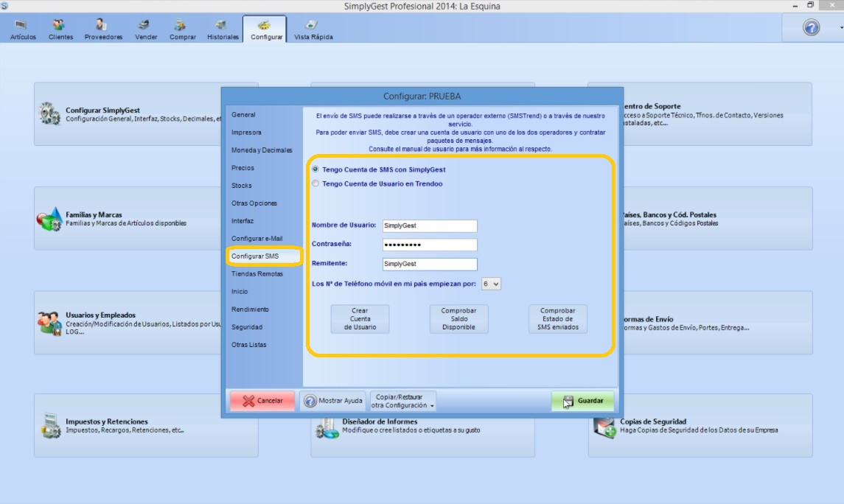Open Configurar e-Mail section
Image resolution: width=844 pixels, height=504 pixels.
(x=257, y=238)
